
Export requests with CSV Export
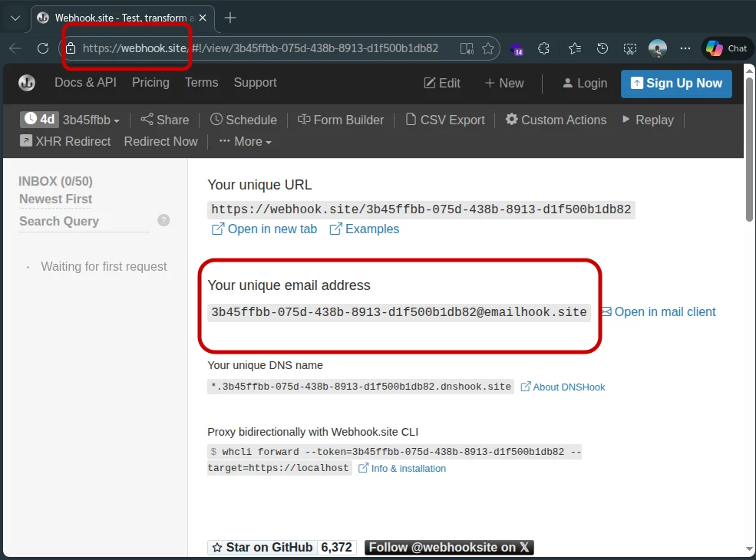[x=445, y=120]
